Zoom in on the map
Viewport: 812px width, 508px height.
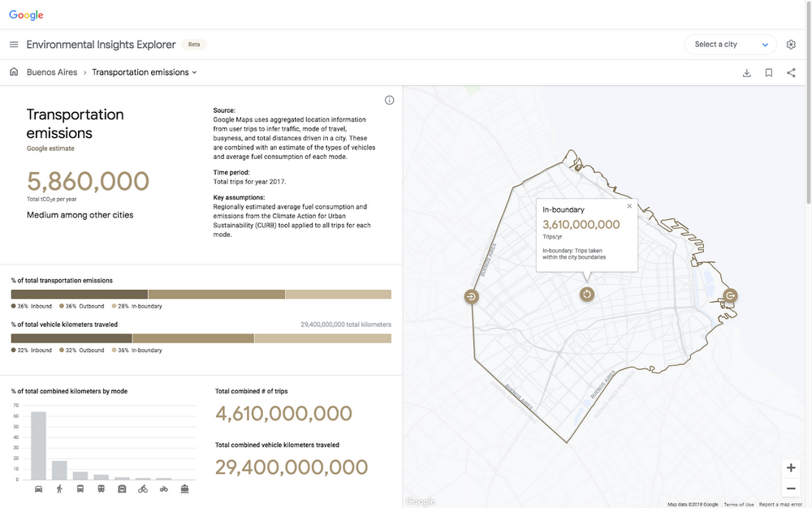[790, 468]
